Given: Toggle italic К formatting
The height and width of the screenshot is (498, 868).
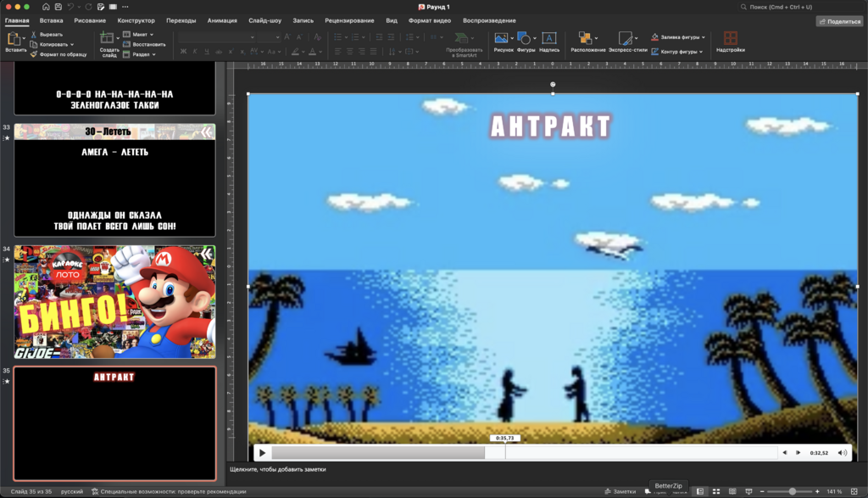Looking at the screenshot, I should point(195,52).
